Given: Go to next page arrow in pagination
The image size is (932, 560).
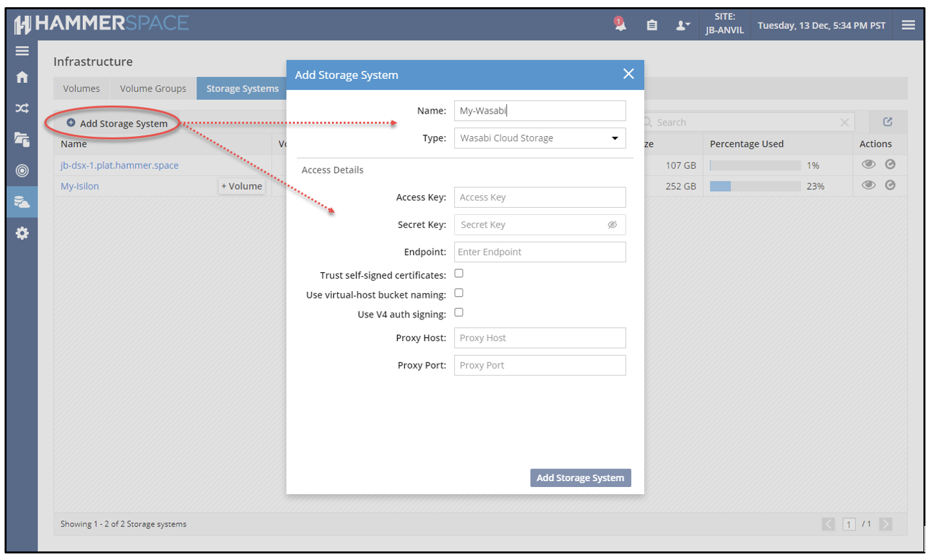Looking at the screenshot, I should click(x=885, y=524).
